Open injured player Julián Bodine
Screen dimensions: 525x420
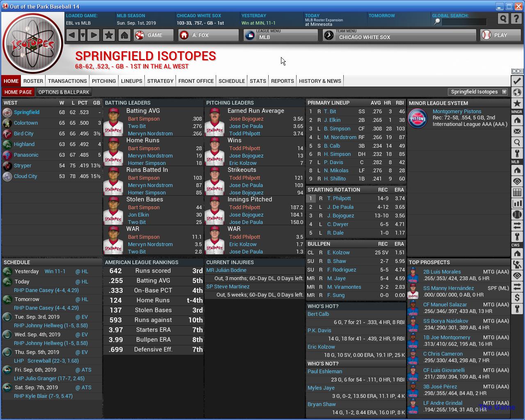[226, 270]
